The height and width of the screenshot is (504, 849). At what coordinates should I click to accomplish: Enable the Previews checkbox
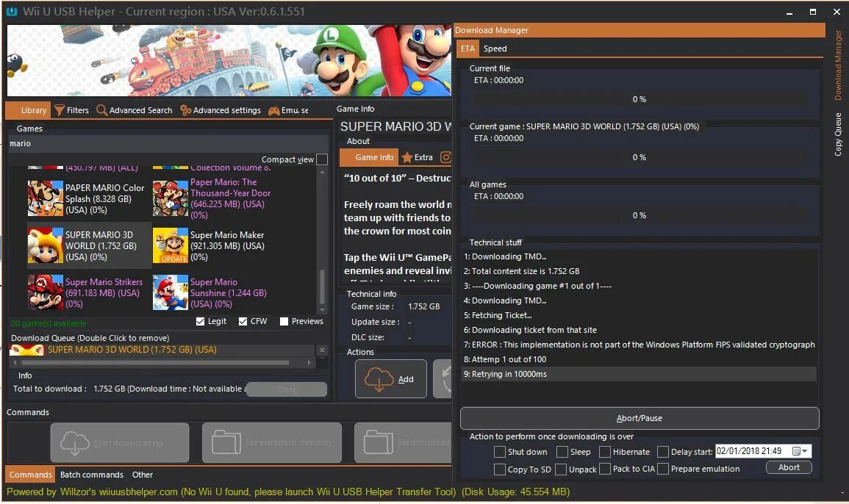pyautogui.click(x=284, y=322)
